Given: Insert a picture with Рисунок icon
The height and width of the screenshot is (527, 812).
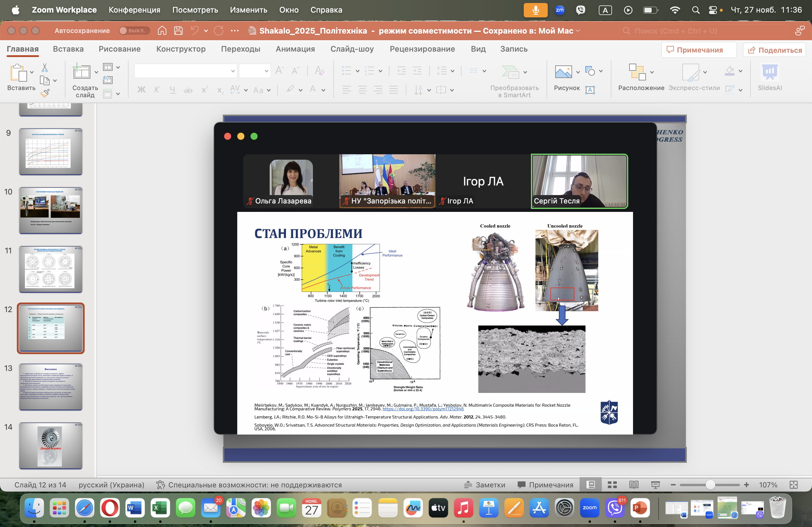Looking at the screenshot, I should tap(563, 72).
